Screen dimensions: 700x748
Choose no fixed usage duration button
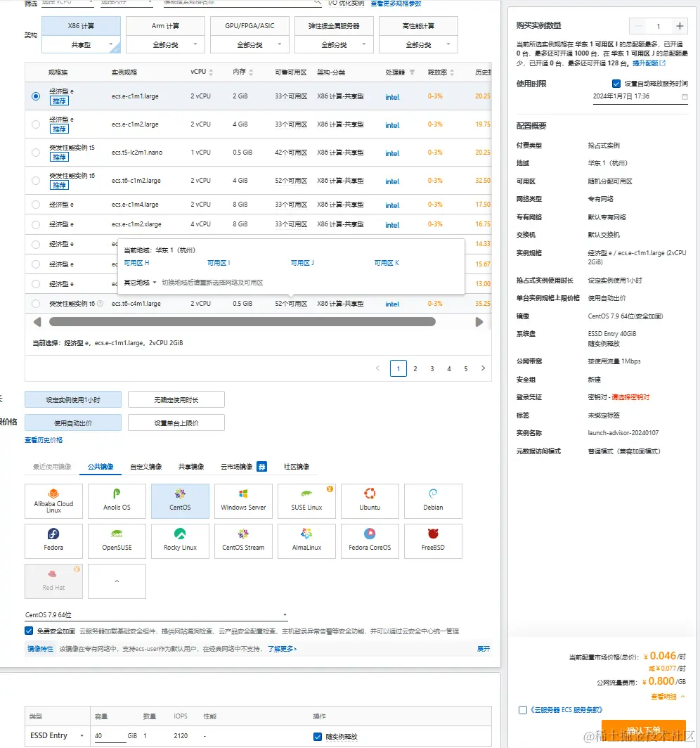[x=176, y=400]
